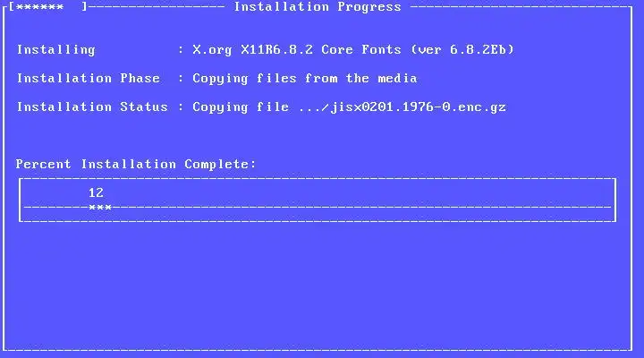Click the colon after Installation Phase

click(181, 79)
